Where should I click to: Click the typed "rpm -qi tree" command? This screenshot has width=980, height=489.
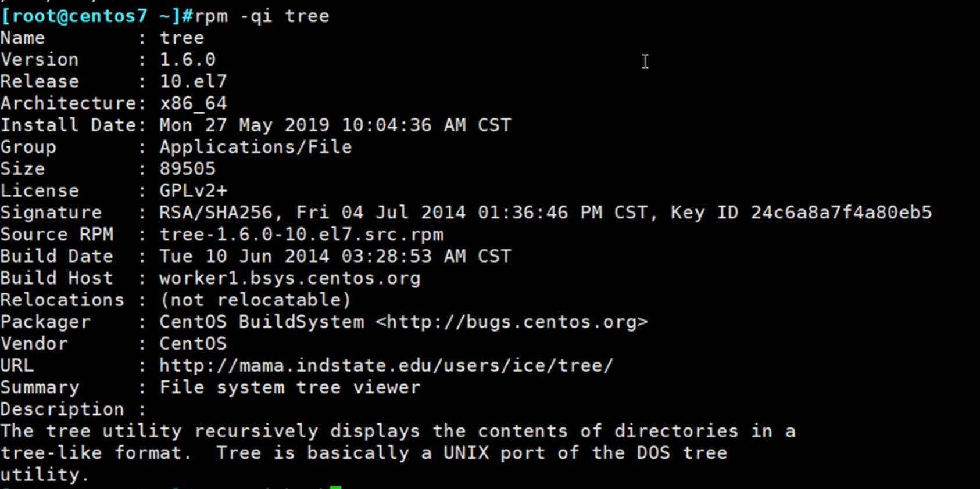click(262, 16)
